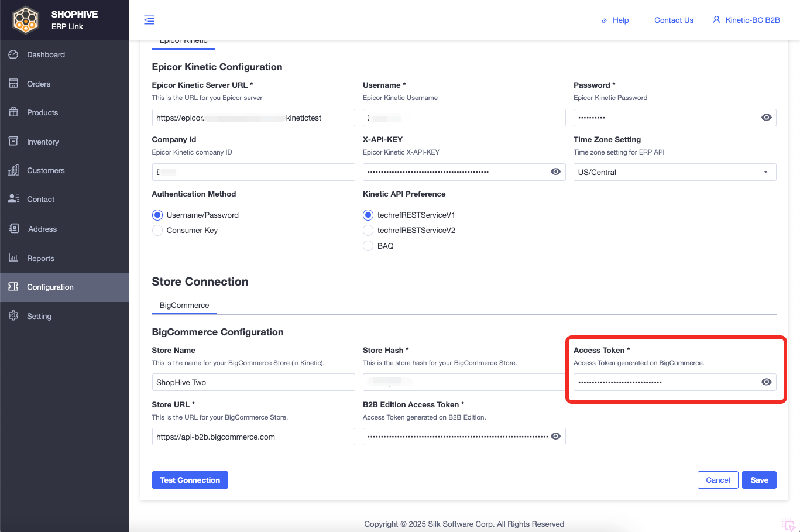Reveal the X-API-KEY value
The width and height of the screenshot is (800, 532).
[556, 172]
